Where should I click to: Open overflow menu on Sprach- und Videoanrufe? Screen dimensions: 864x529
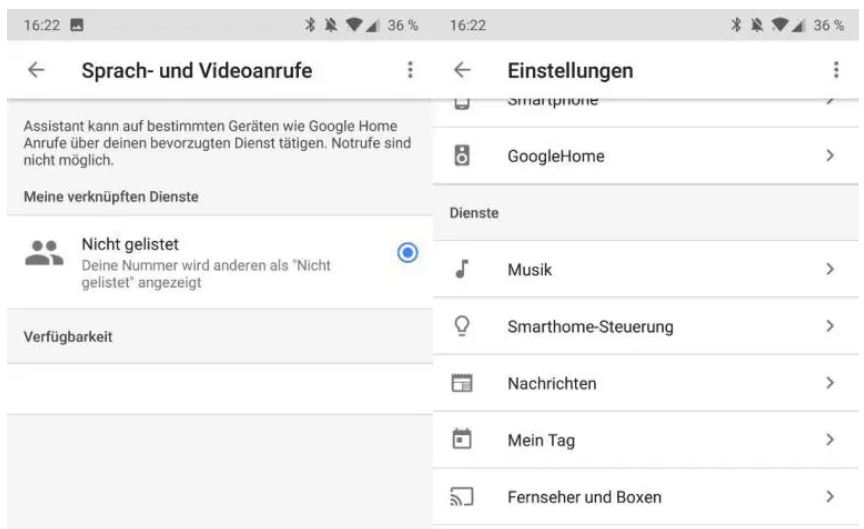408,70
